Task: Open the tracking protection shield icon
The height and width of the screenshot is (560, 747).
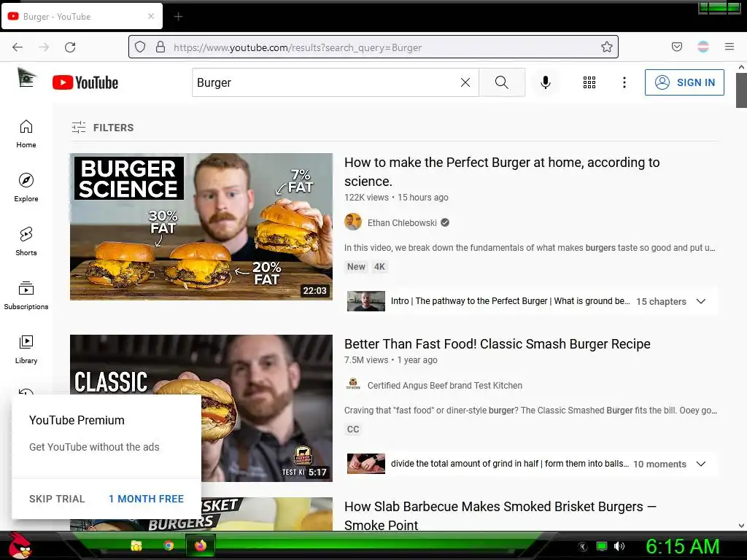Action: tap(139, 47)
